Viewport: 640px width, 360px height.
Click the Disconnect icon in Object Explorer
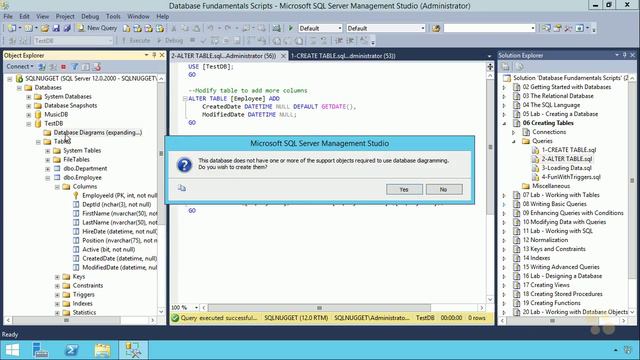tap(53, 67)
